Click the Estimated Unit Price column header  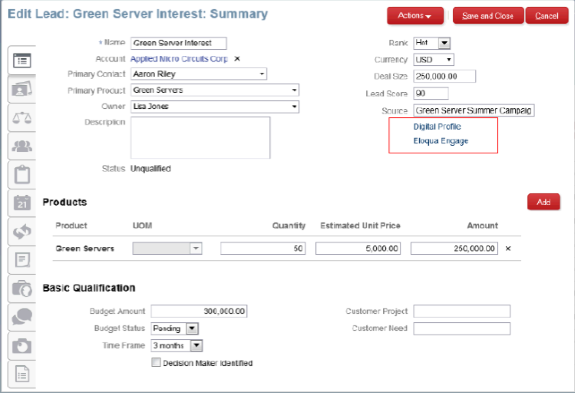[360, 225]
